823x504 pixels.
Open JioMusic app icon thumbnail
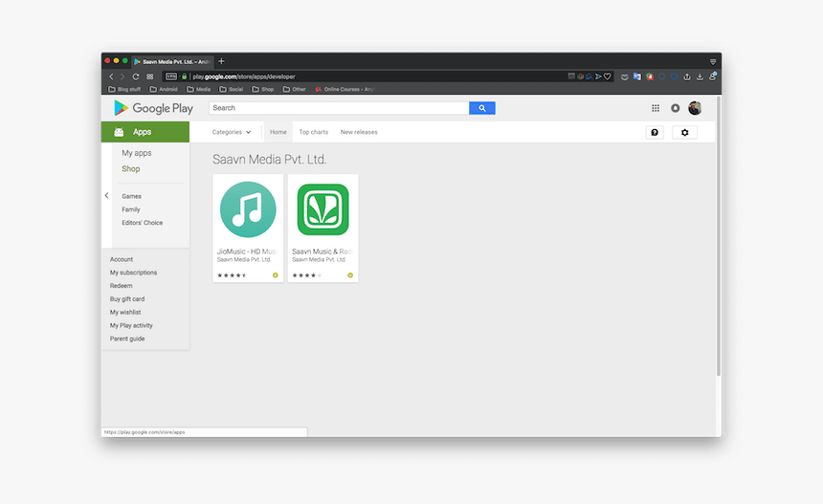(x=248, y=209)
